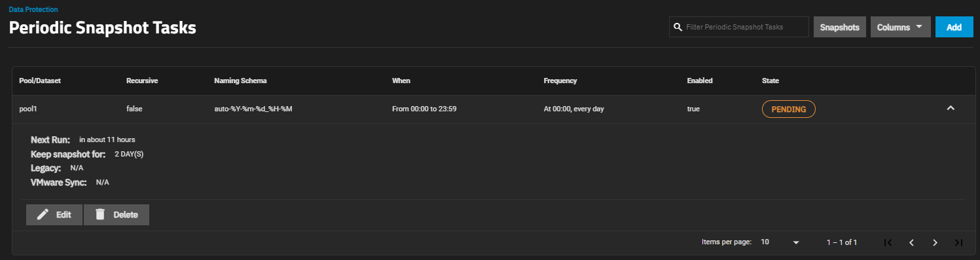
Task: Click the trash can icon on Delete
Action: (x=100, y=215)
